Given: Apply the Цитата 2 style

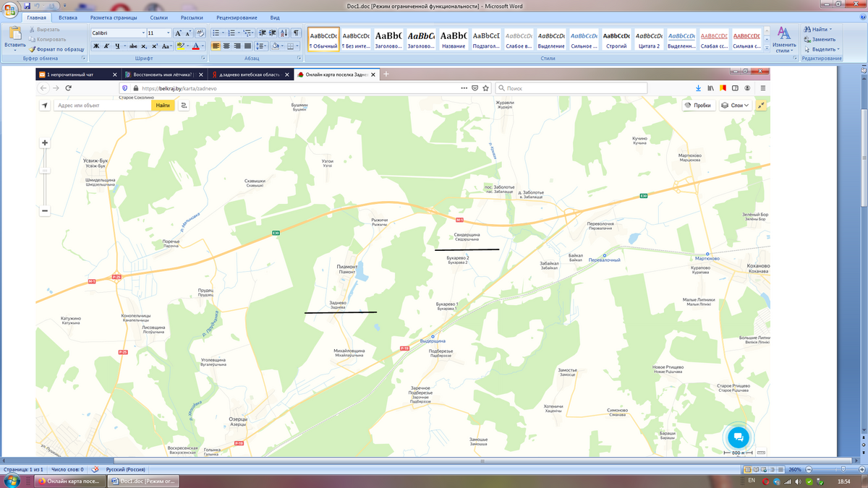Looking at the screenshot, I should [649, 39].
